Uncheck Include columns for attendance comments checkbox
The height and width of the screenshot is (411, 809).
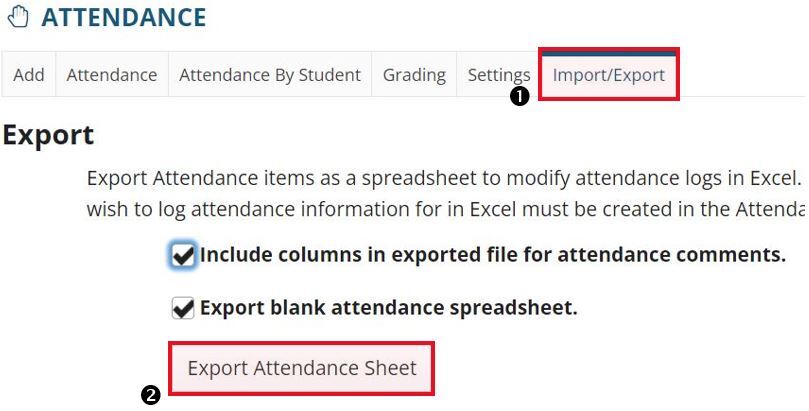coord(183,255)
